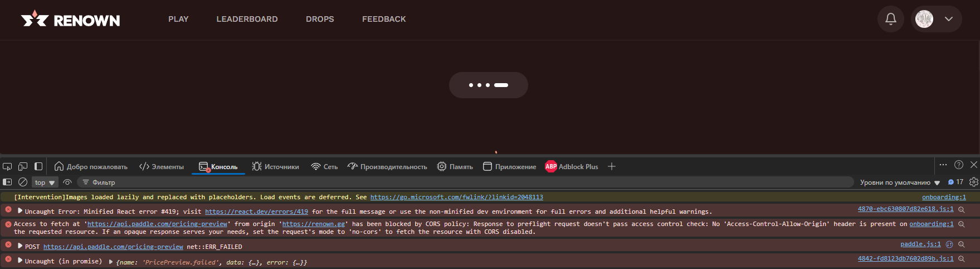Search the POST ERR_FAILED error online
980x269 pixels.
point(961,244)
